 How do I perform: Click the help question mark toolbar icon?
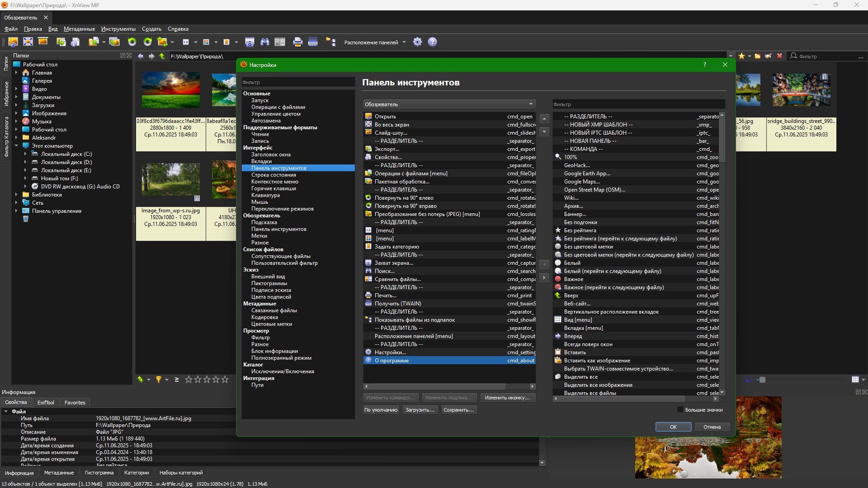tap(433, 42)
